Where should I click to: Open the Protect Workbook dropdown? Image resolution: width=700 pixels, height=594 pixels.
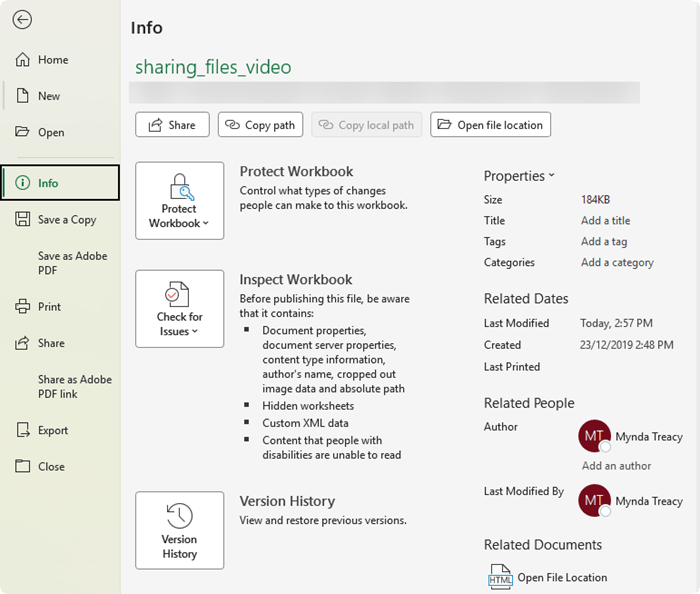(x=179, y=201)
